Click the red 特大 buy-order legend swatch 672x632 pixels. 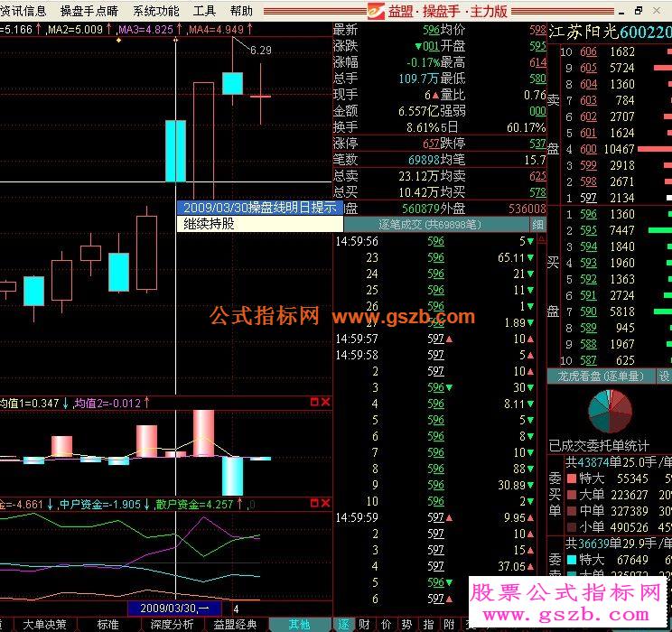571,479
